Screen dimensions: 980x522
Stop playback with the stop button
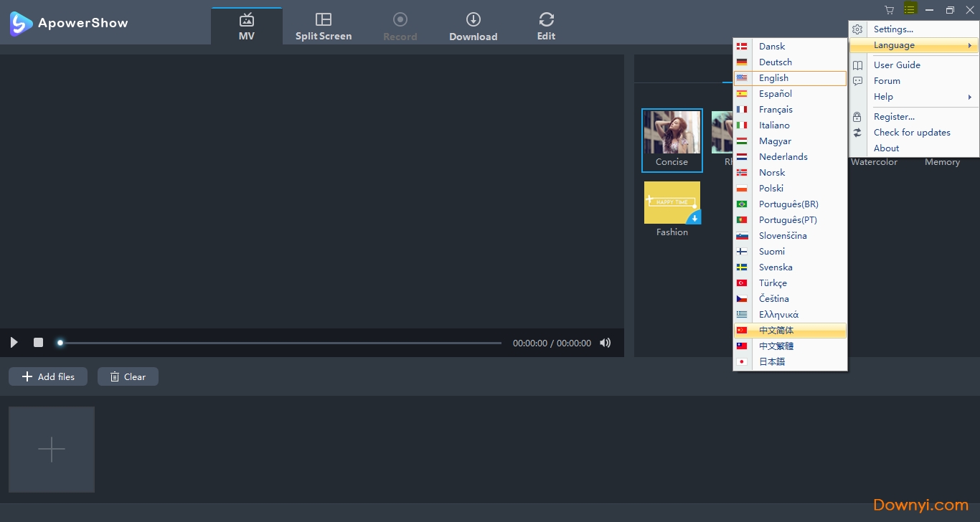[x=38, y=343]
